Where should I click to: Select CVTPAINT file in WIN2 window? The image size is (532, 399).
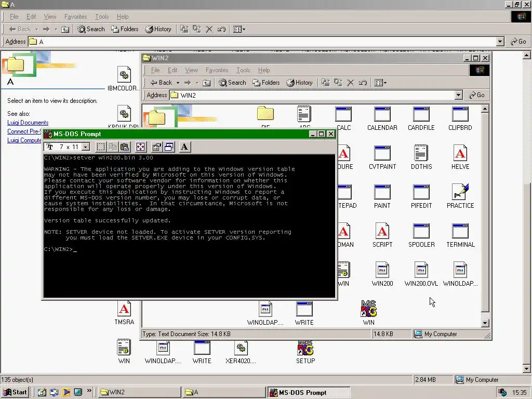(x=382, y=157)
